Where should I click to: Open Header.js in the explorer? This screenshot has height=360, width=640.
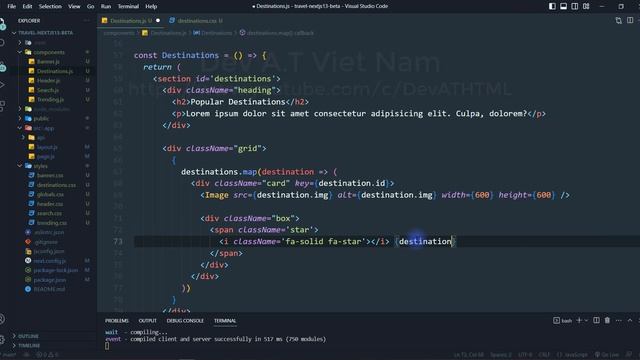(48, 80)
